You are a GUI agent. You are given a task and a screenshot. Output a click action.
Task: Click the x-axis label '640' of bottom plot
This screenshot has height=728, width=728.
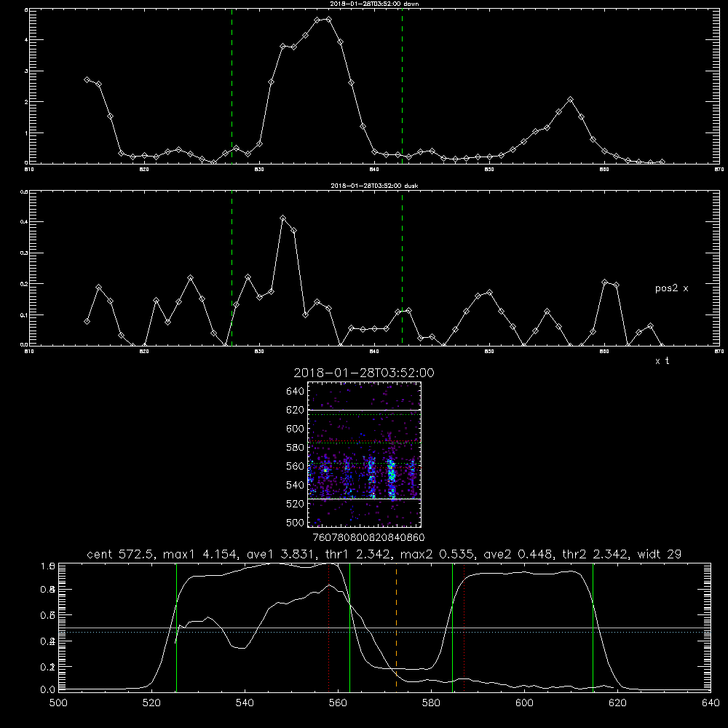pos(711,703)
